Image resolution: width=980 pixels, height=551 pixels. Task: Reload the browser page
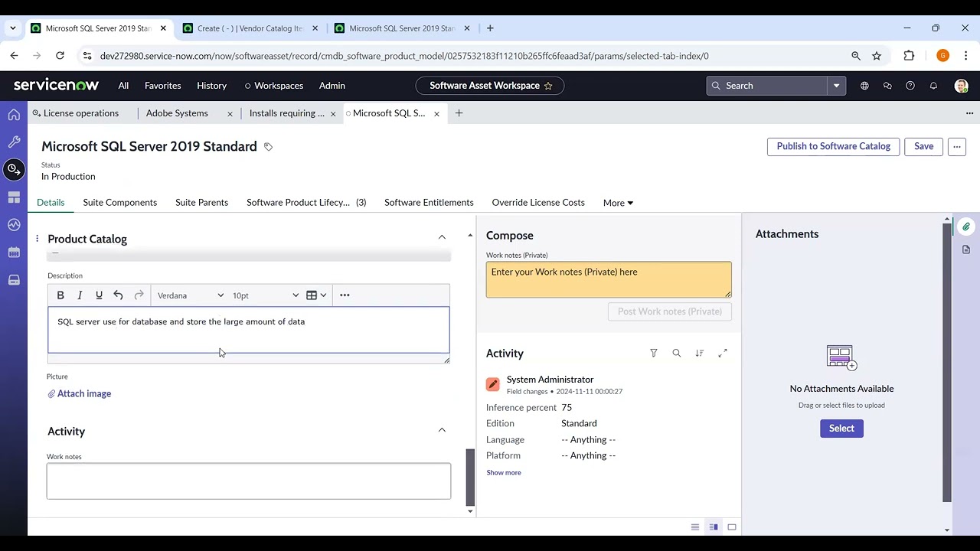coord(60,56)
